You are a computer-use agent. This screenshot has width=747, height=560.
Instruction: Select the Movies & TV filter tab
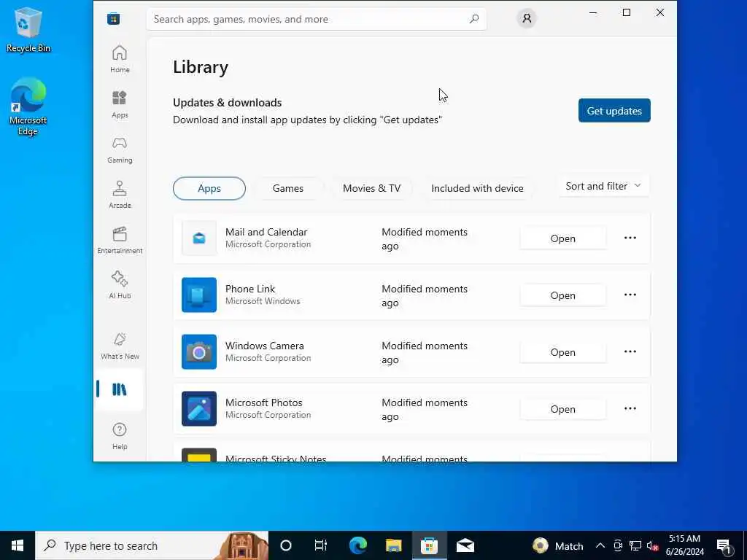(x=371, y=188)
